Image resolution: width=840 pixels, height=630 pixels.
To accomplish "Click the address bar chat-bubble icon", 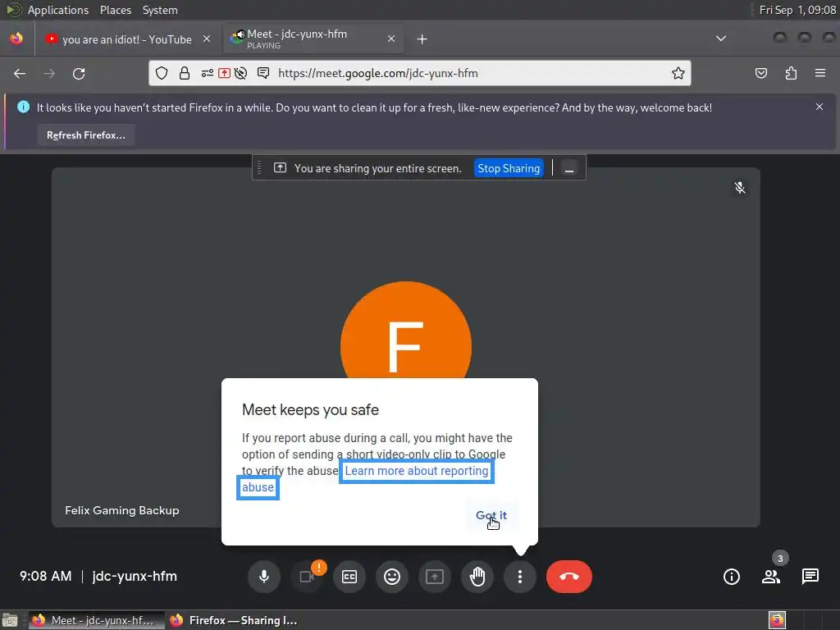I will (x=263, y=73).
